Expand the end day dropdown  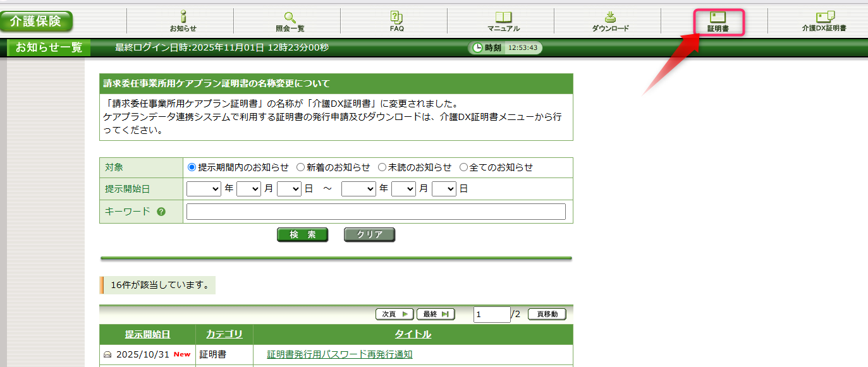coord(444,189)
